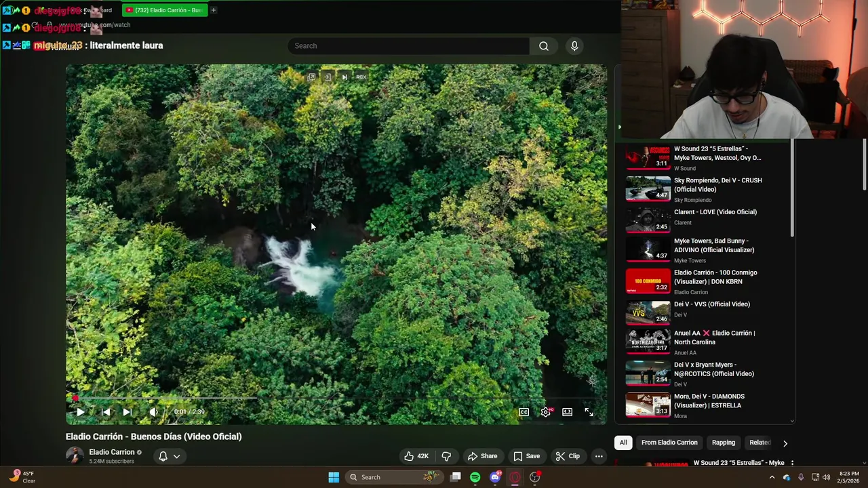Screen dimensions: 868x488
Task: Open Clarent LOVE video thumbnail
Action: point(648,220)
